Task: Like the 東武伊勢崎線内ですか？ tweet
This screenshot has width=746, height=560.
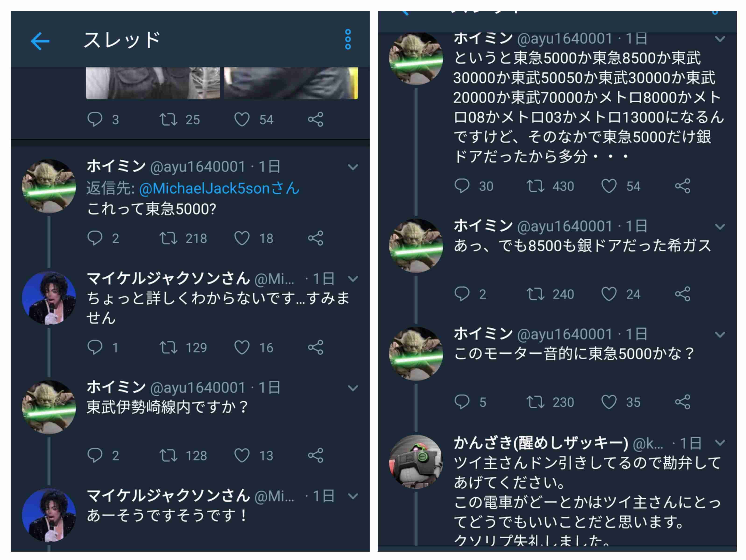Action: [x=242, y=455]
